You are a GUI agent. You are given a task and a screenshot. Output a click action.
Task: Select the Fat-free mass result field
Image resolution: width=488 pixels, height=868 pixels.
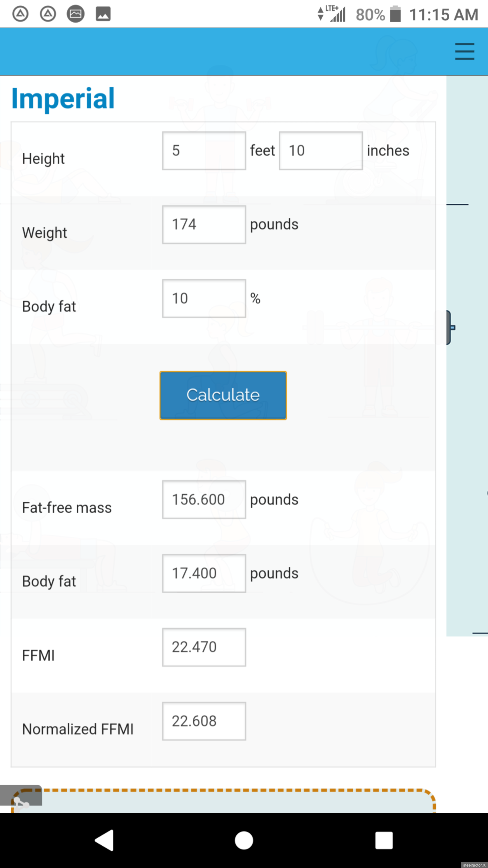click(204, 499)
